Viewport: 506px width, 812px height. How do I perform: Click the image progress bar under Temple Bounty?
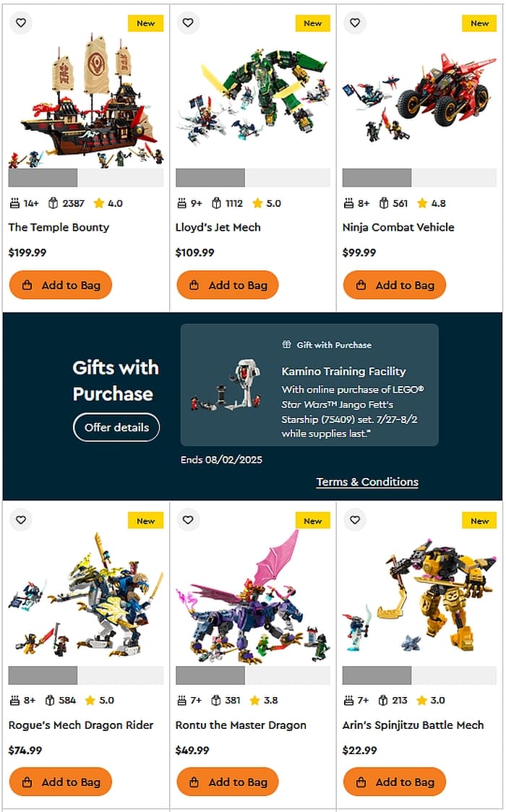pos(86,178)
